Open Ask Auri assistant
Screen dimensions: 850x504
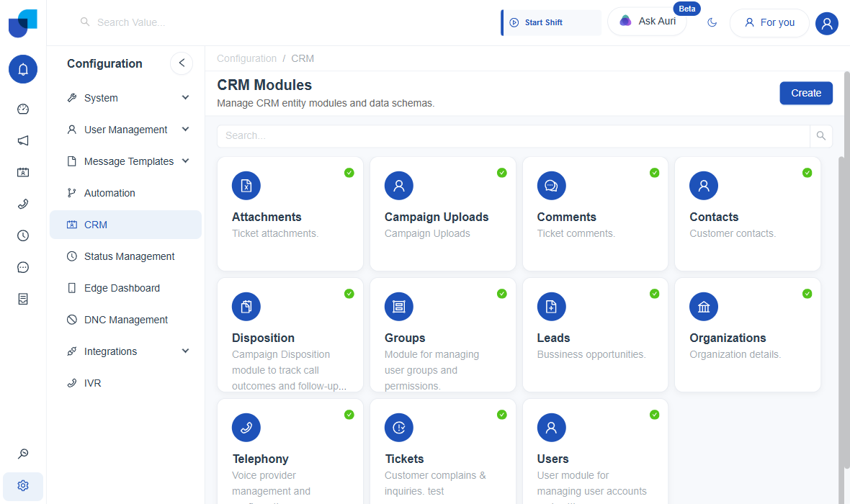648,22
